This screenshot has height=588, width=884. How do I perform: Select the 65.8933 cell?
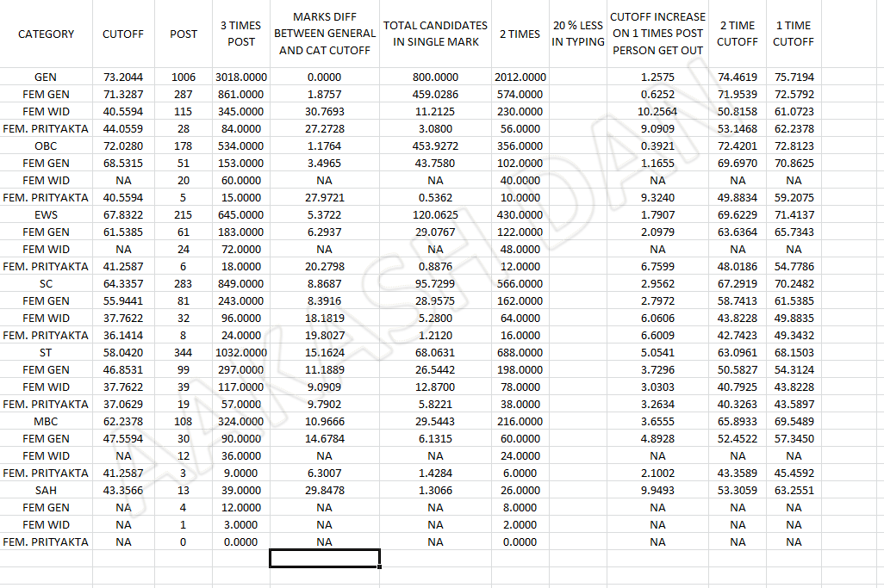pyautogui.click(x=738, y=421)
